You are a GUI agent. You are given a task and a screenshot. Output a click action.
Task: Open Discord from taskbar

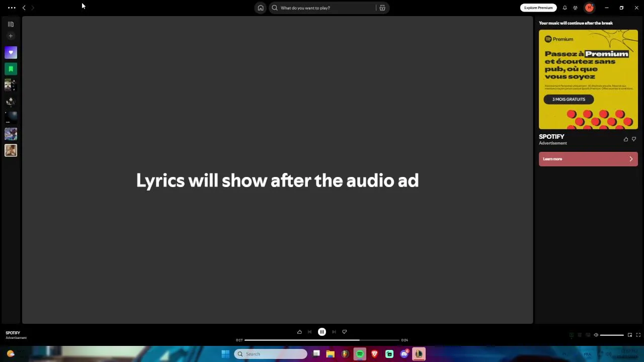pyautogui.click(x=404, y=354)
